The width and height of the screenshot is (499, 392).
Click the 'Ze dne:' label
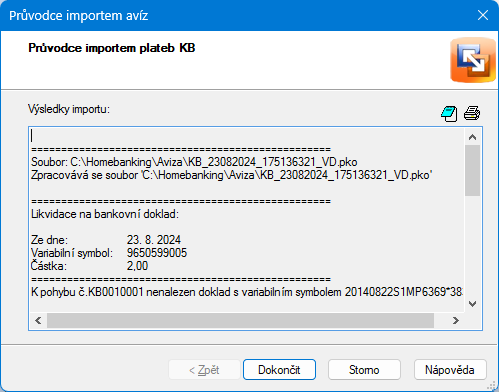click(x=49, y=240)
